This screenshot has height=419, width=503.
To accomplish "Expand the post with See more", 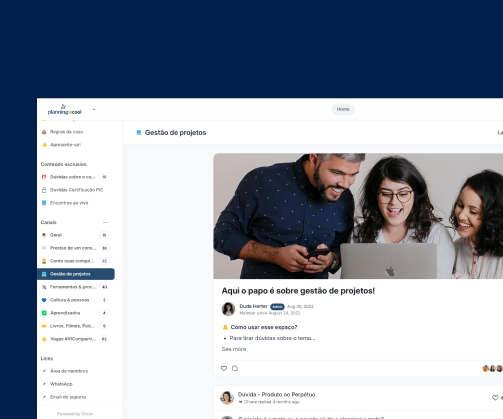I will pyautogui.click(x=234, y=349).
